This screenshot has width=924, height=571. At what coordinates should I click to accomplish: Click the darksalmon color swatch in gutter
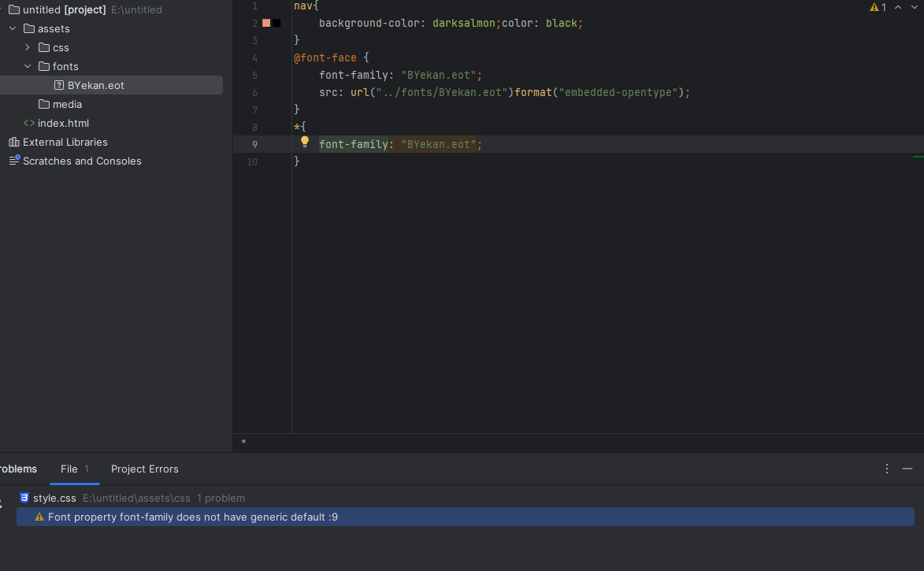266,23
